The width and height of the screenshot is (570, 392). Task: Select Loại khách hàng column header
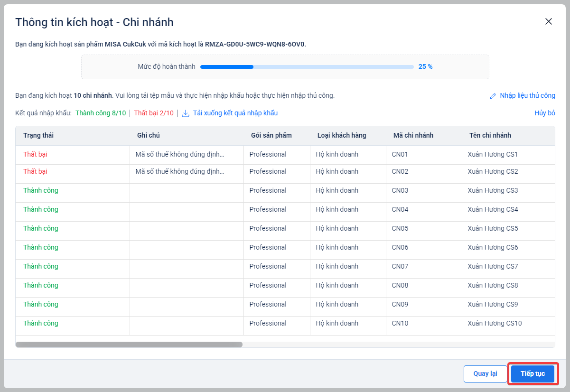[342, 135]
